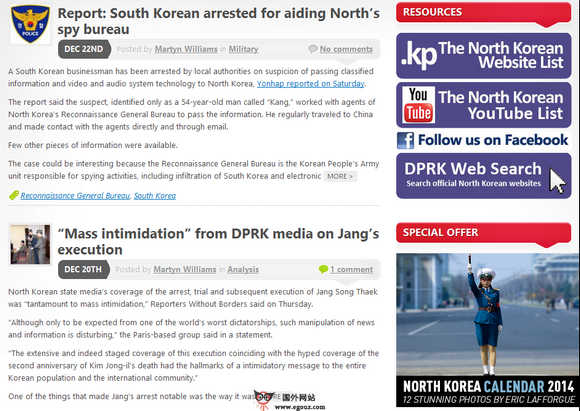Click the cursor arrow icon on DPRK Web Search
Screen dimensions: 580x411
tap(557, 181)
